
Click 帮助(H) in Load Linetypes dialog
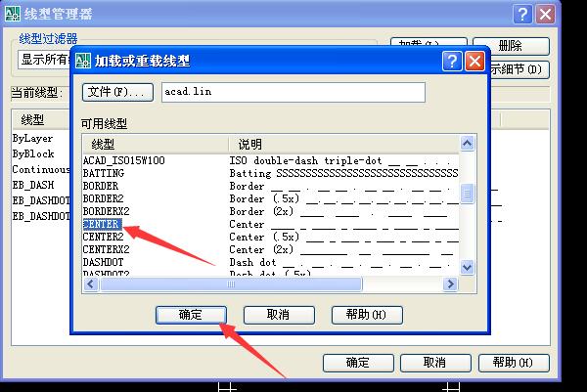point(367,315)
